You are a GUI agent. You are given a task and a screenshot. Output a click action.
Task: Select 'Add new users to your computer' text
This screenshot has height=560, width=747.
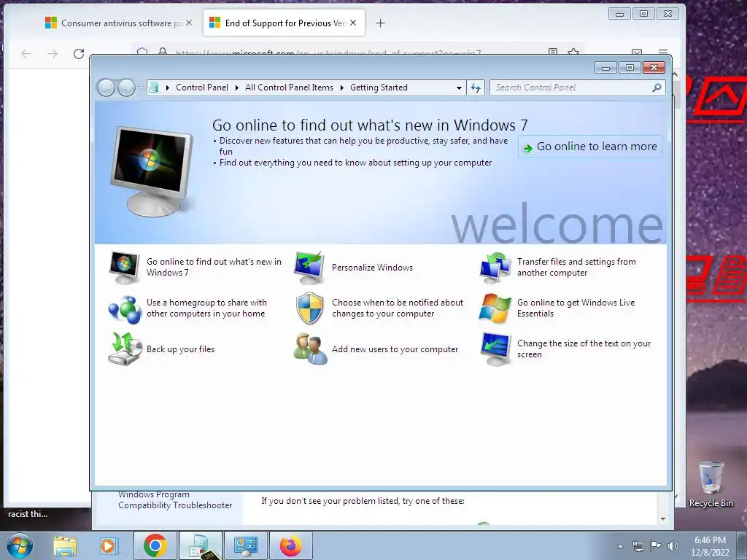395,349
